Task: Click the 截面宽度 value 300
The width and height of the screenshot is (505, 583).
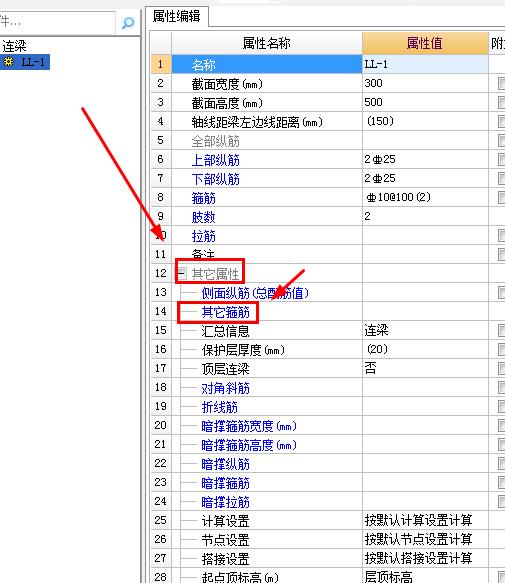Action: 373,83
